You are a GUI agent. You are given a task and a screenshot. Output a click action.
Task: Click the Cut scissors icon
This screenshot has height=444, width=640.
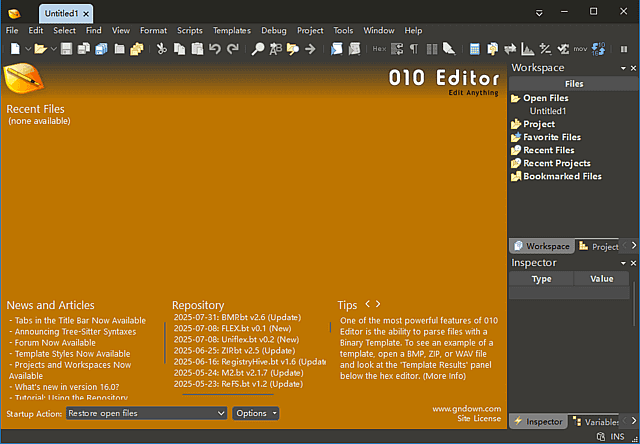pyautogui.click(x=162, y=48)
